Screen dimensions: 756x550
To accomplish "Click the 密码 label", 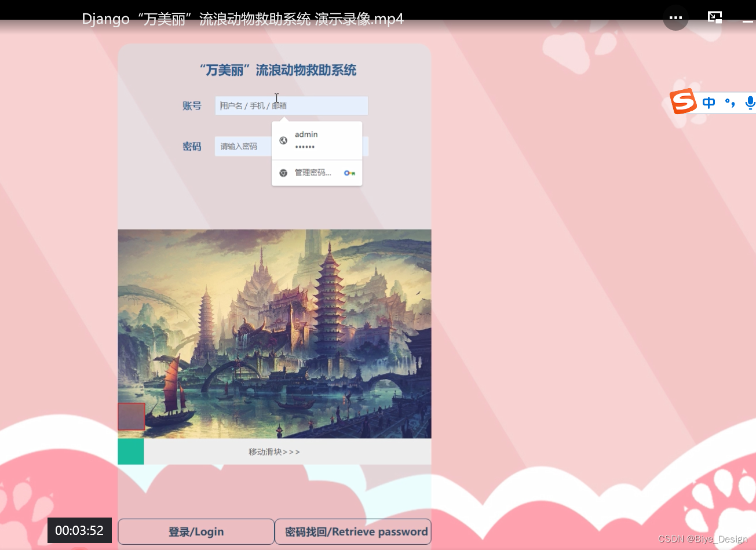I will [x=192, y=147].
